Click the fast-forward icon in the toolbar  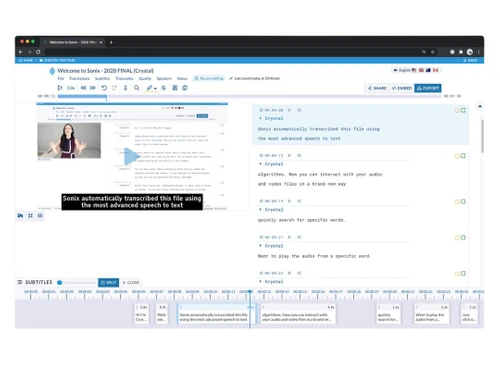(x=93, y=88)
